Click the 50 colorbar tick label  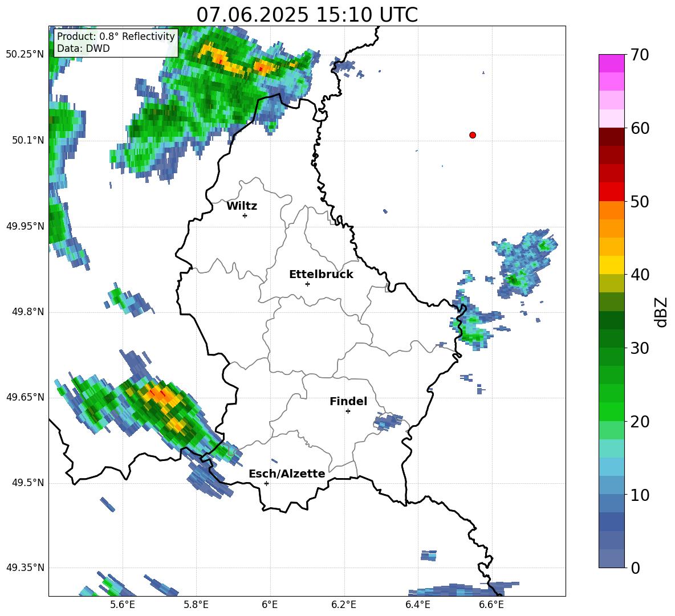tap(640, 201)
